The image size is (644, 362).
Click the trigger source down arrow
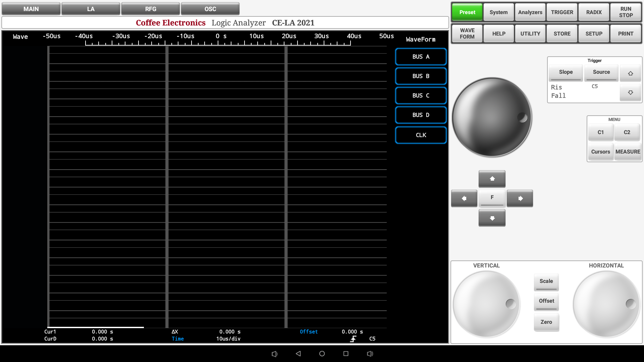(x=630, y=93)
